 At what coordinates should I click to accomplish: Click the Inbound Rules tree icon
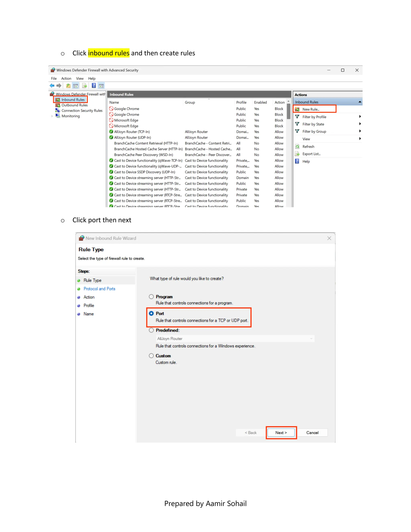point(58,100)
